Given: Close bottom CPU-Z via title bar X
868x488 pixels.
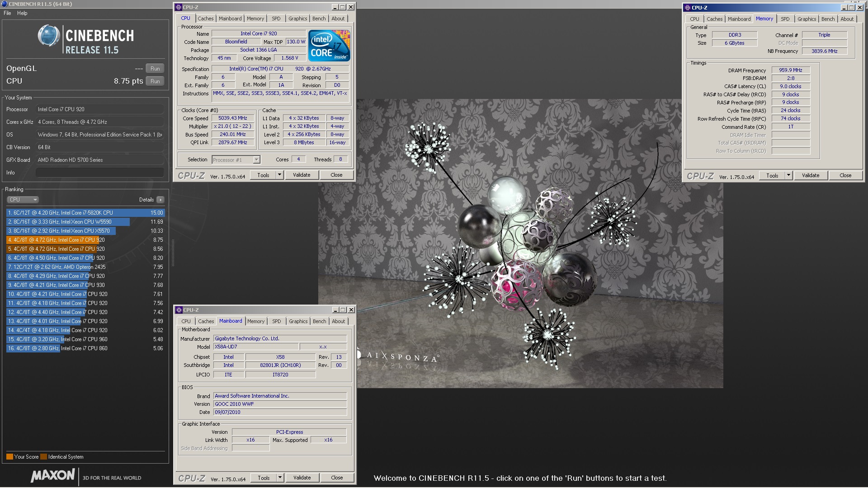Looking at the screenshot, I should tap(352, 310).
